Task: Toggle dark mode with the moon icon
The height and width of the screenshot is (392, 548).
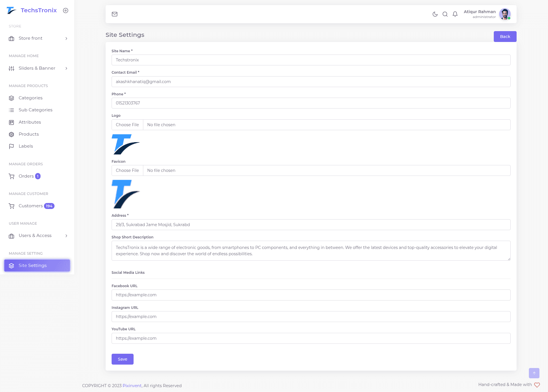Action: click(x=435, y=14)
